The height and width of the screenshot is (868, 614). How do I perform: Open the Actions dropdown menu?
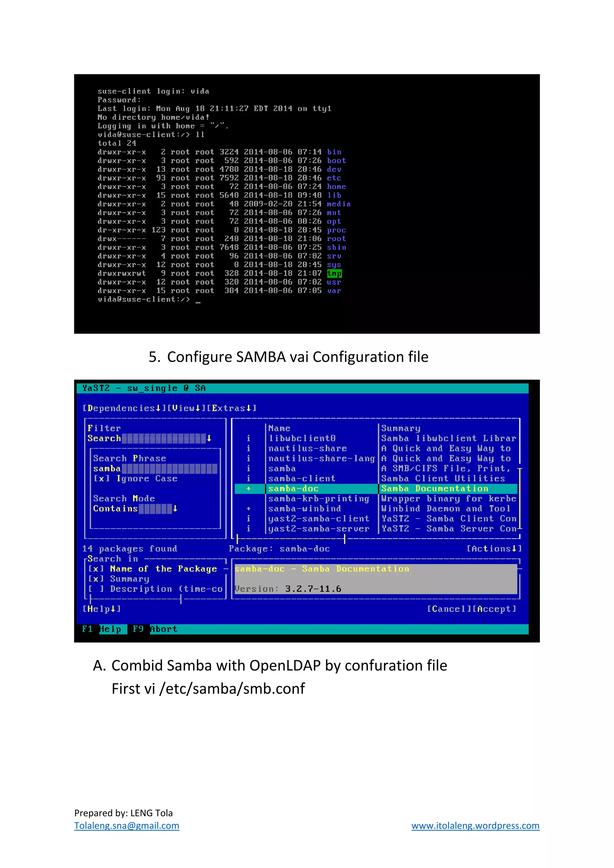[494, 549]
